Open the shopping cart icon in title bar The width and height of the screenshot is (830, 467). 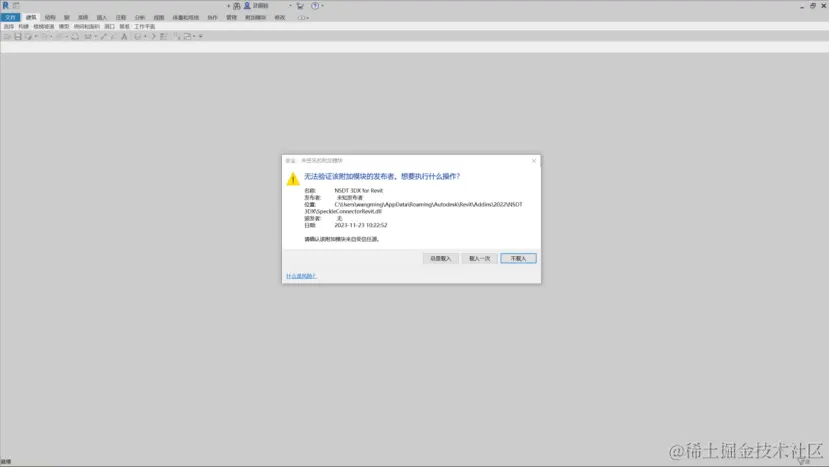(300, 6)
